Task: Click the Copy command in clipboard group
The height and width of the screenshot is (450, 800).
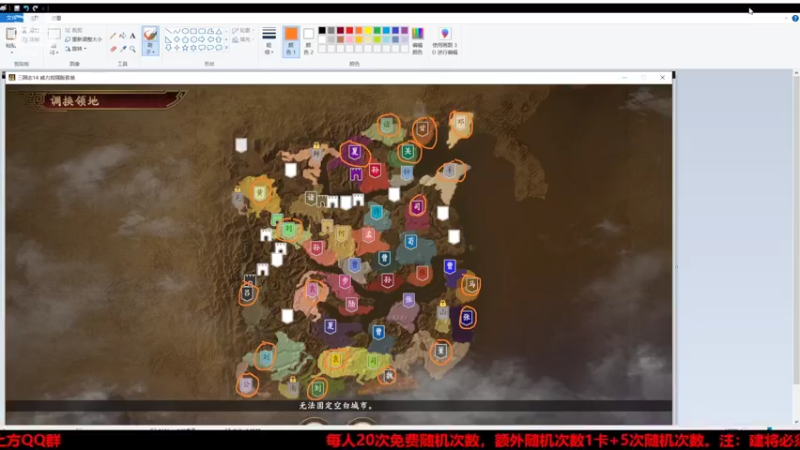Action: pyautogui.click(x=30, y=39)
